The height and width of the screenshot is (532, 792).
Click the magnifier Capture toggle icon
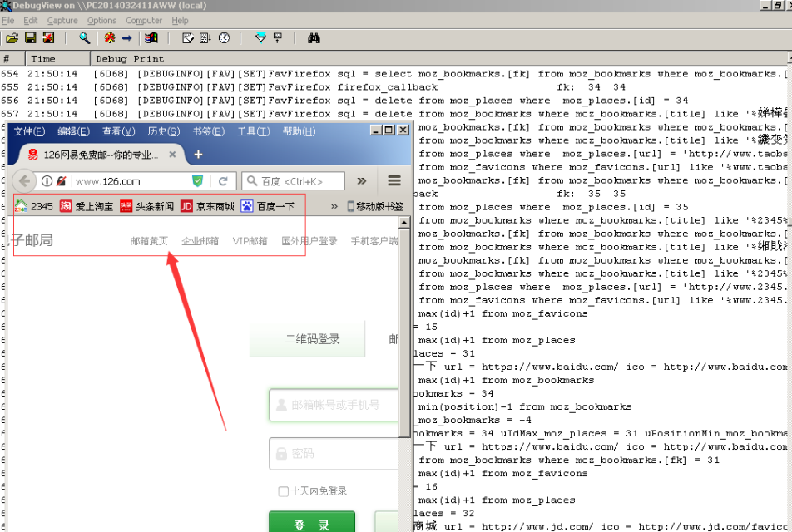[x=84, y=38]
